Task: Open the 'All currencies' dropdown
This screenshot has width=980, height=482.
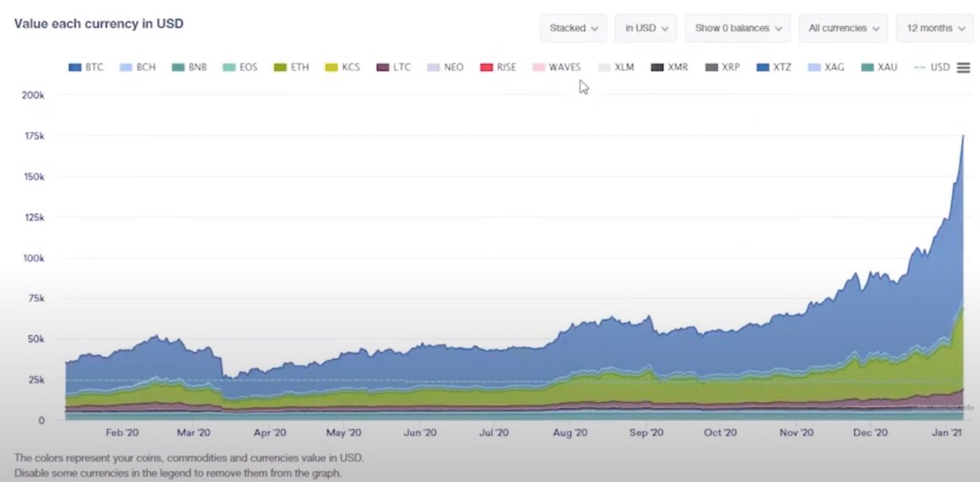Action: (x=843, y=28)
